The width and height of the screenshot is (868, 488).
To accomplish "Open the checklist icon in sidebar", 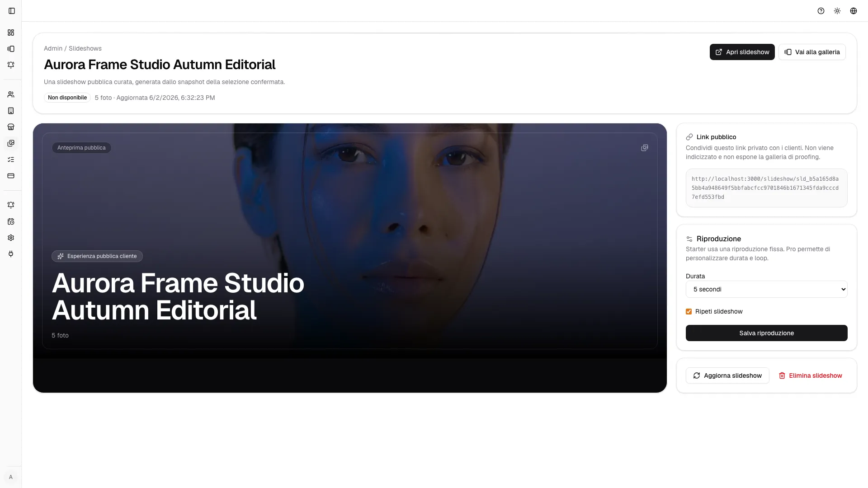I will [11, 160].
